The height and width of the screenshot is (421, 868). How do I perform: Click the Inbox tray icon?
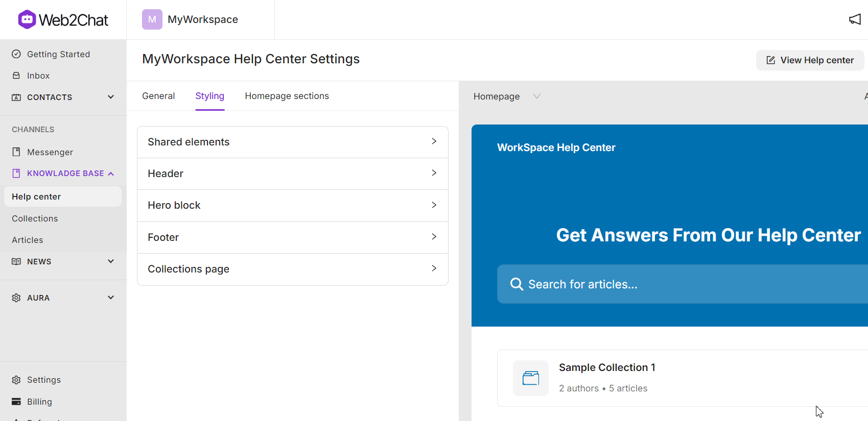coord(16,76)
